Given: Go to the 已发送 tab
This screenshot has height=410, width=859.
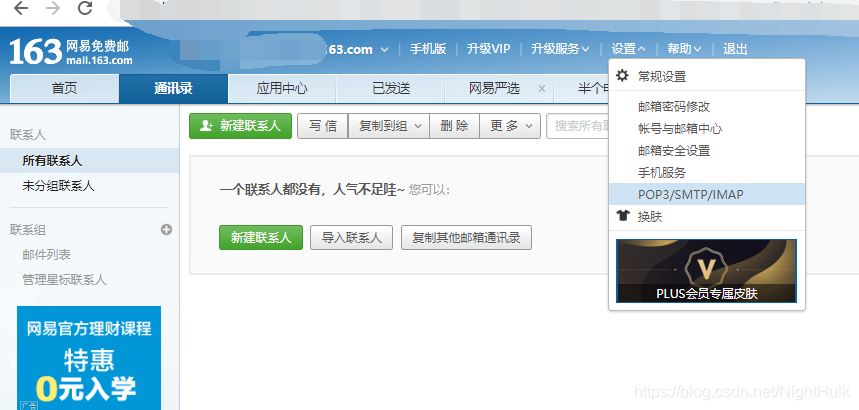Looking at the screenshot, I should [x=391, y=88].
